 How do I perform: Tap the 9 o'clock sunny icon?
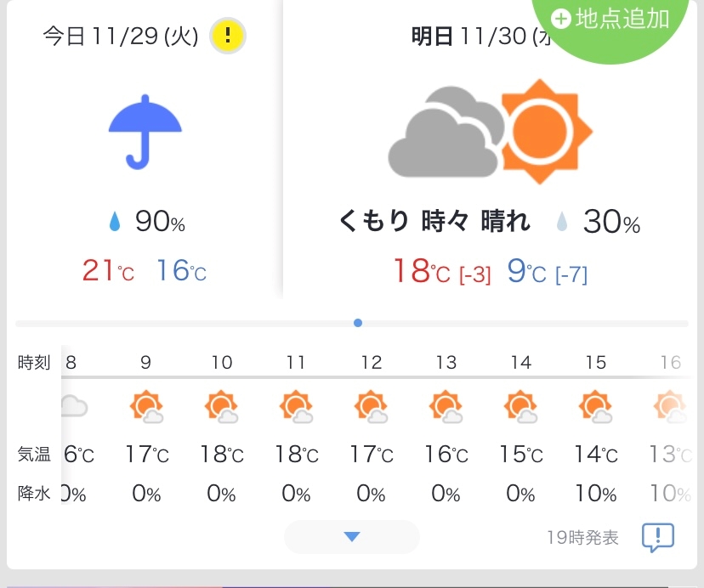(x=146, y=407)
